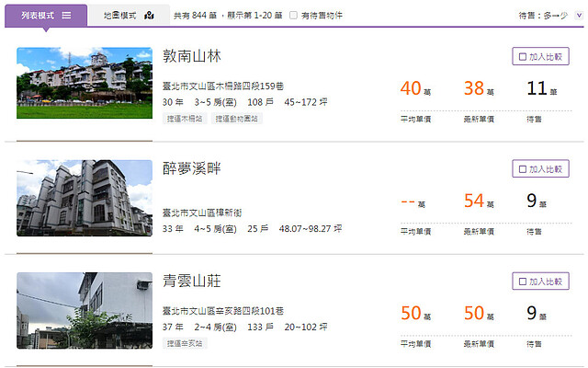The width and height of the screenshot is (588, 368).
Task: Click address 臺北市文山區樟新街
Action: click(202, 213)
